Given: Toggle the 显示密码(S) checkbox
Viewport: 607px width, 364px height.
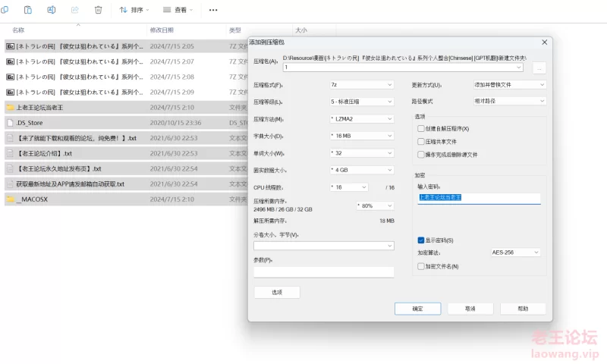Looking at the screenshot, I should 421,240.
